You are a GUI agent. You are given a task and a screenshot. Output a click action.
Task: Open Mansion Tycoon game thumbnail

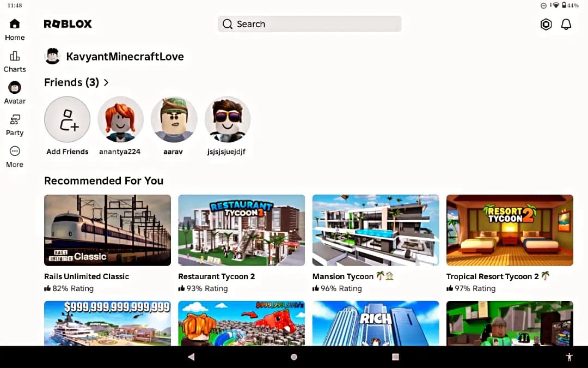pyautogui.click(x=376, y=230)
